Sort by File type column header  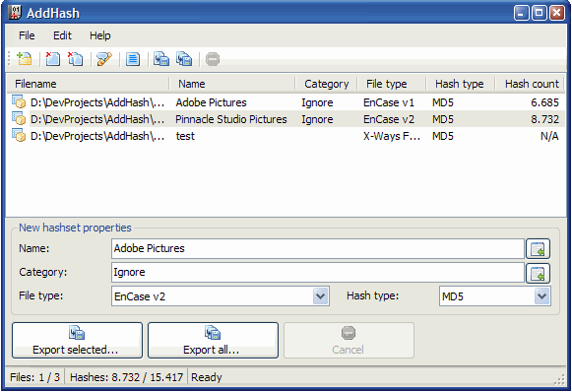click(x=392, y=84)
